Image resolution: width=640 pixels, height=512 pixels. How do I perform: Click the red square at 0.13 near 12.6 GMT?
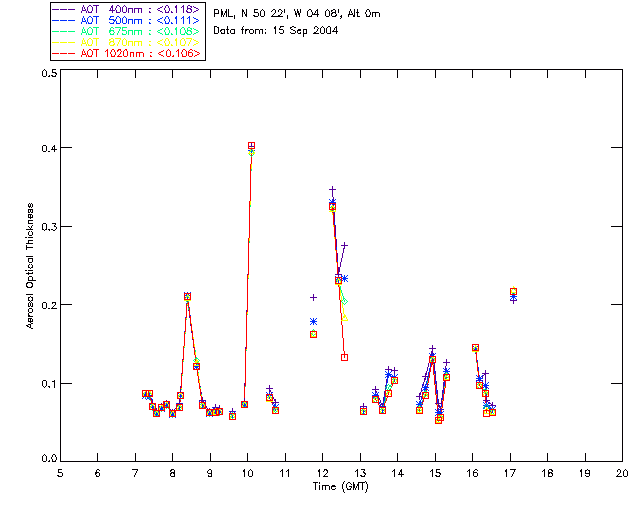tap(344, 357)
